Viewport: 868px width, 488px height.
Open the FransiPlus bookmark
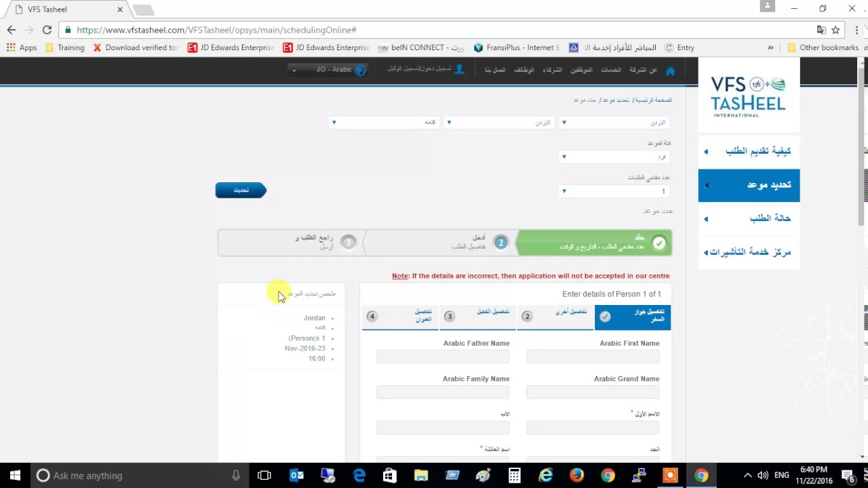[x=517, y=47]
